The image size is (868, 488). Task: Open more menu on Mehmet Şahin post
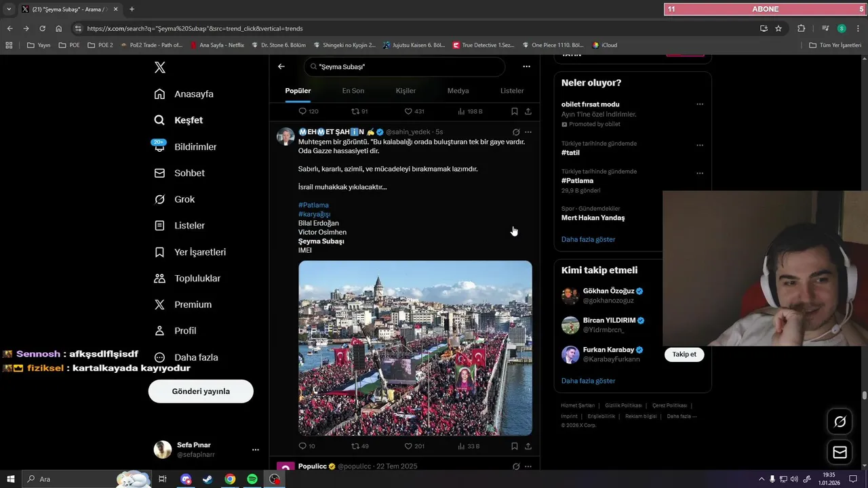coord(528,132)
